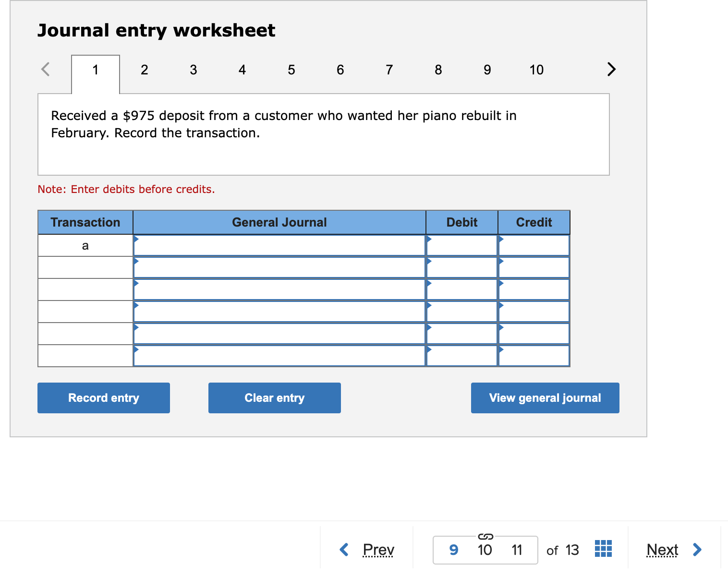
Task: Open the View general journal button
Action: (545, 397)
